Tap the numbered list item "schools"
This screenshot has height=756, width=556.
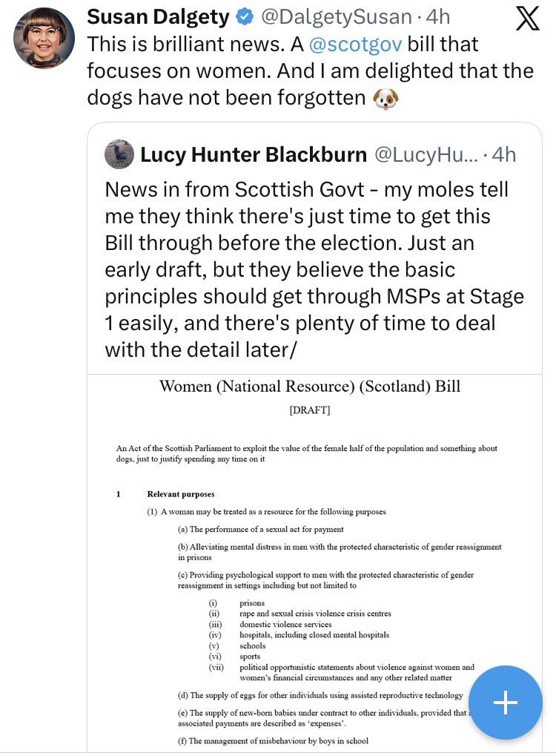(252, 645)
